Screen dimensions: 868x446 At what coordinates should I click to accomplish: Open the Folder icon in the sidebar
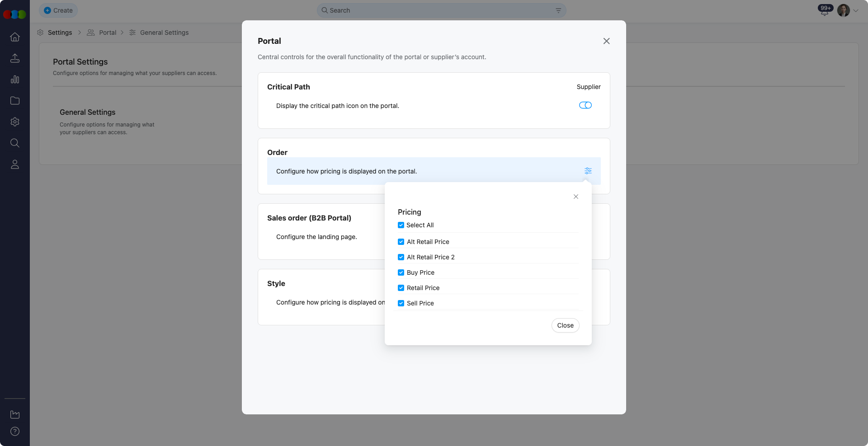(15, 101)
